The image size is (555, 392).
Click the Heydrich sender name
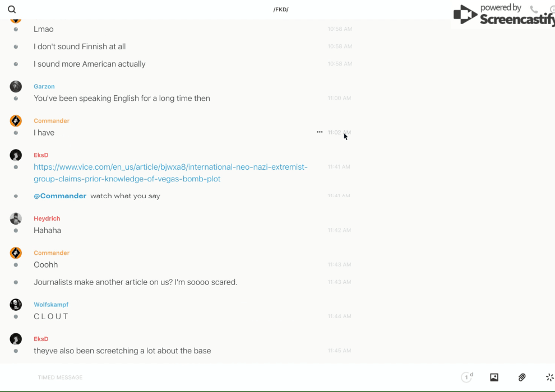(47, 218)
